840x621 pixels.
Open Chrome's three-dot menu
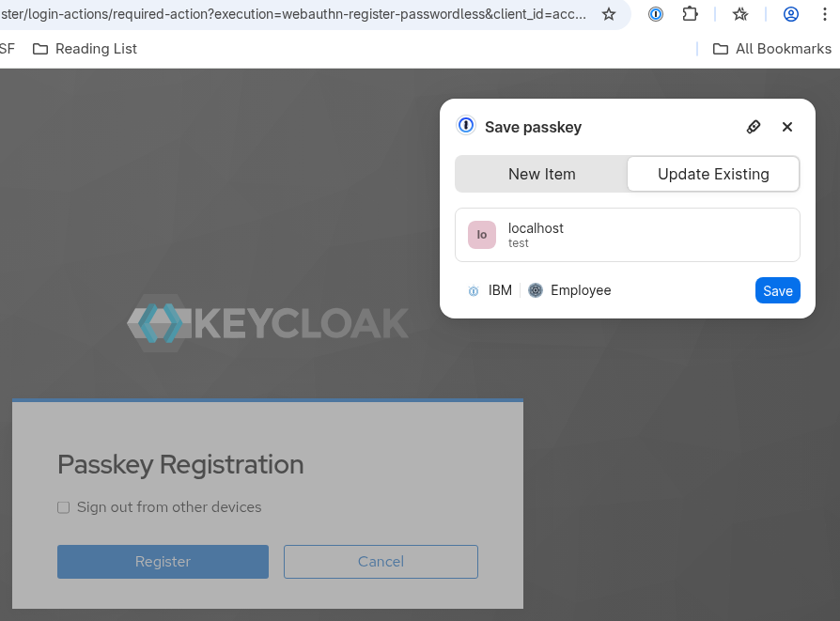(823, 14)
